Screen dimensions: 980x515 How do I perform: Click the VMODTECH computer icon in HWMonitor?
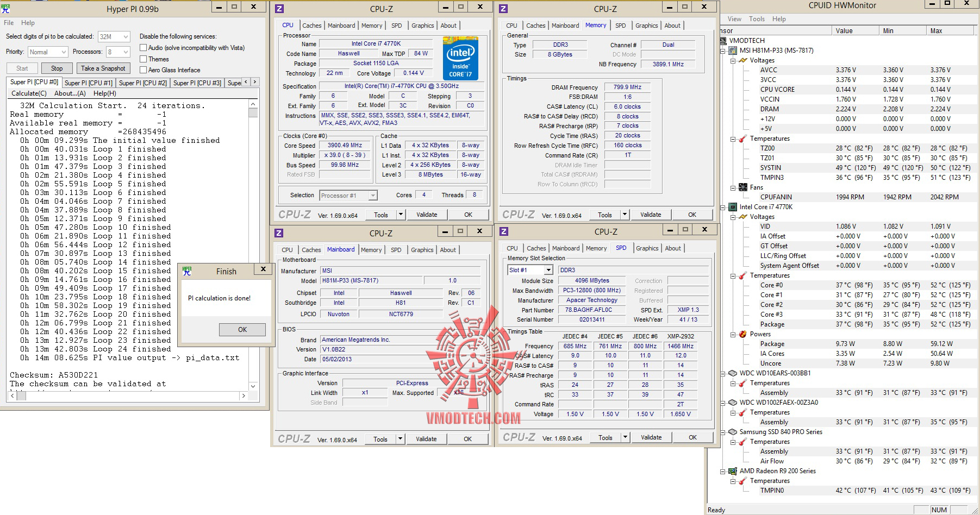(x=723, y=41)
